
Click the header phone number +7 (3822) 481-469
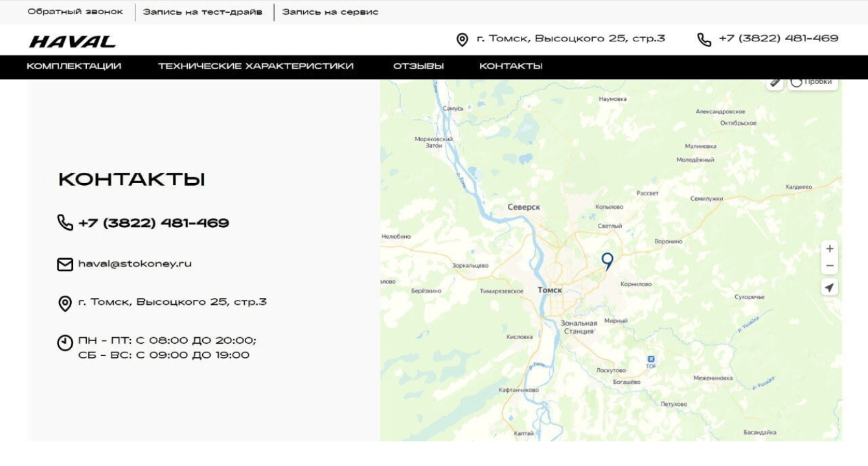click(x=779, y=39)
